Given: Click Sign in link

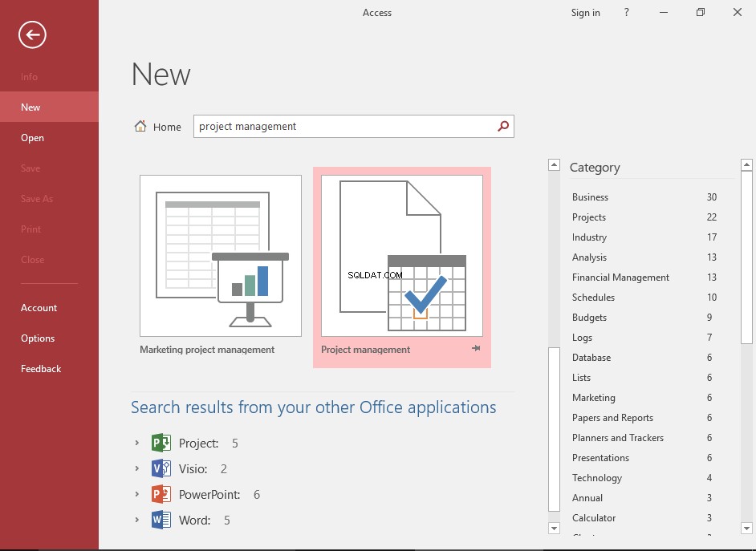Looking at the screenshot, I should pyautogui.click(x=585, y=13).
